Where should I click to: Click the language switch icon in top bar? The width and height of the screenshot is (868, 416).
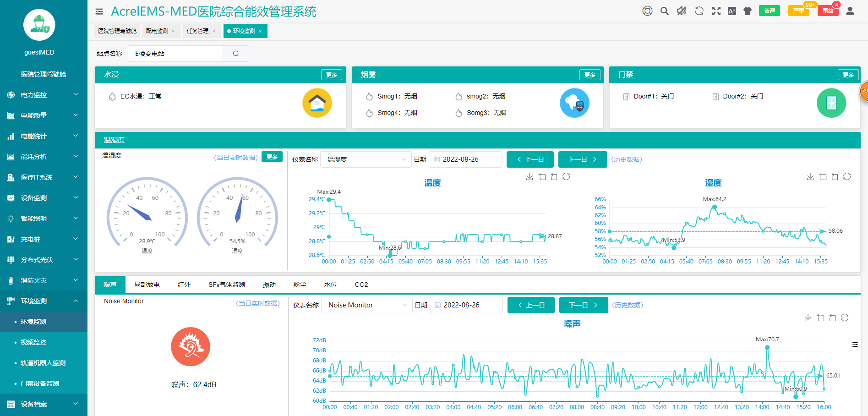click(732, 11)
